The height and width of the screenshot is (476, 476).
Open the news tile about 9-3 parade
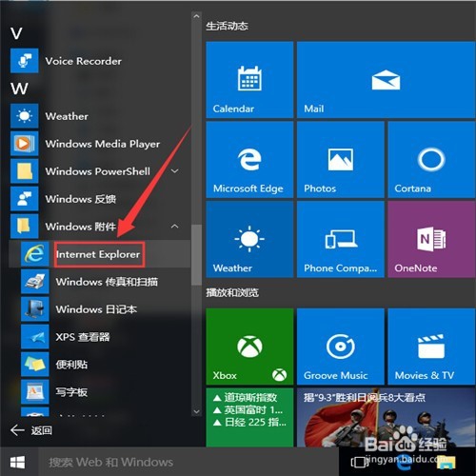[x=386, y=417]
